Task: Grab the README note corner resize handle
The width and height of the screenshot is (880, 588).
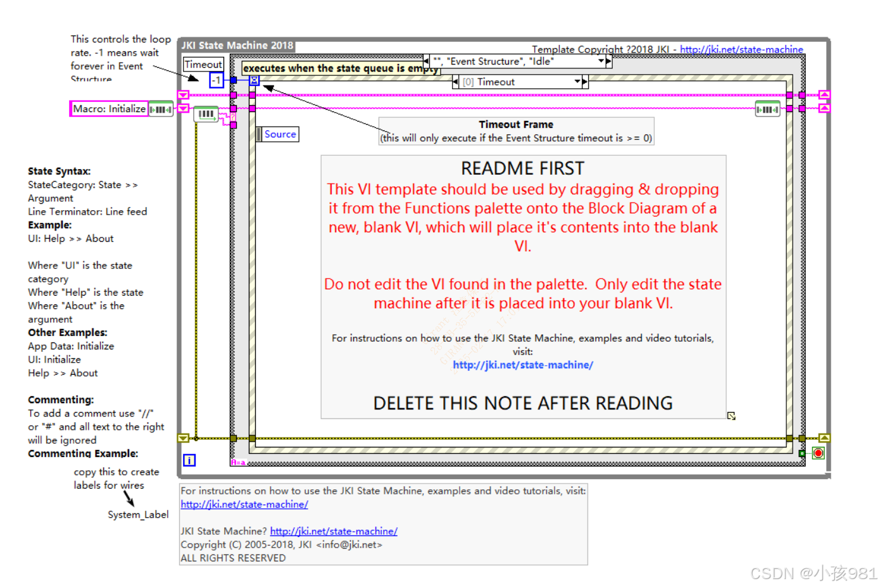Action: click(731, 416)
